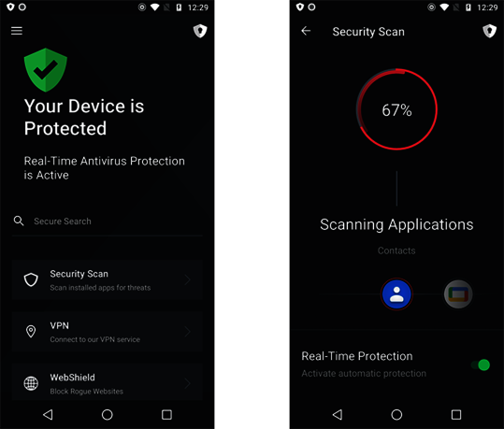504x429 pixels.
Task: Open WebShield Block Rogue Websites
Action: pyautogui.click(x=107, y=382)
